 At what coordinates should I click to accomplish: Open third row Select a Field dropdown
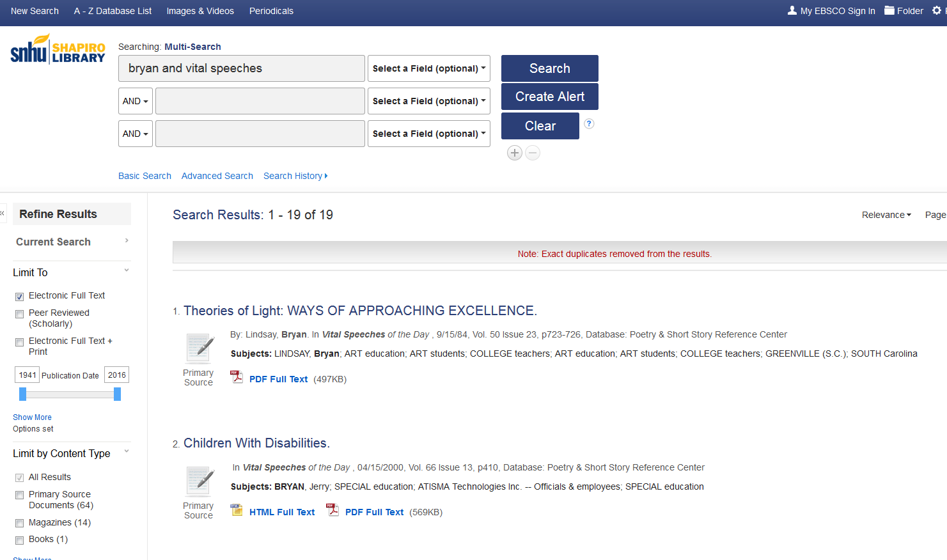point(429,134)
